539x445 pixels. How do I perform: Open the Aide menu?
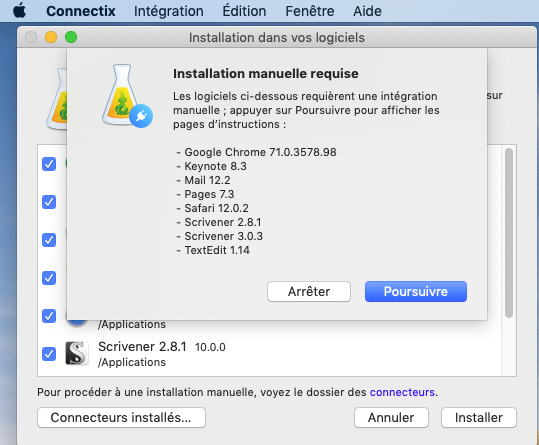(367, 11)
